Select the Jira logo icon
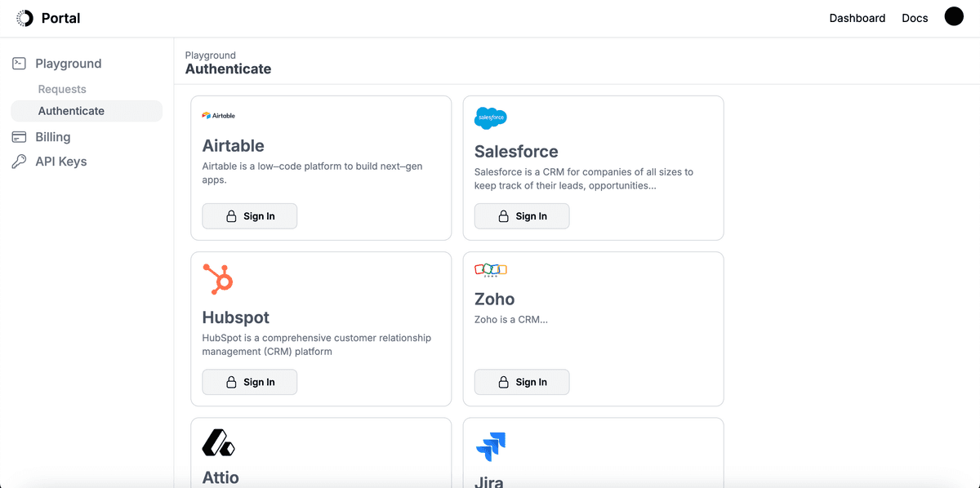Image resolution: width=980 pixels, height=488 pixels. (491, 447)
